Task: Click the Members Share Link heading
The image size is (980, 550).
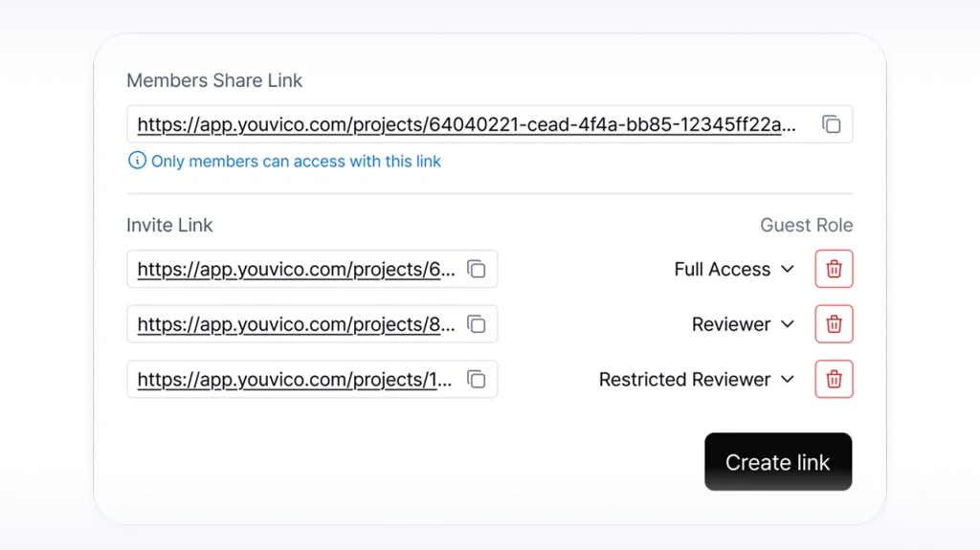Action: 214,81
